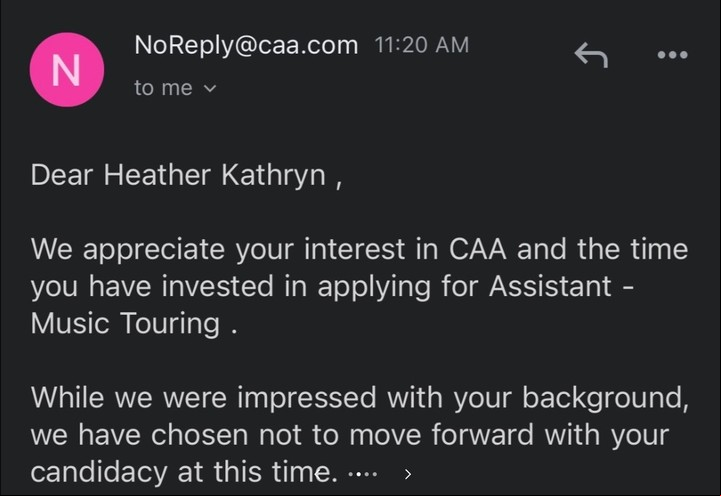Tap sender address NoReply@caa.com

[x=246, y=45]
